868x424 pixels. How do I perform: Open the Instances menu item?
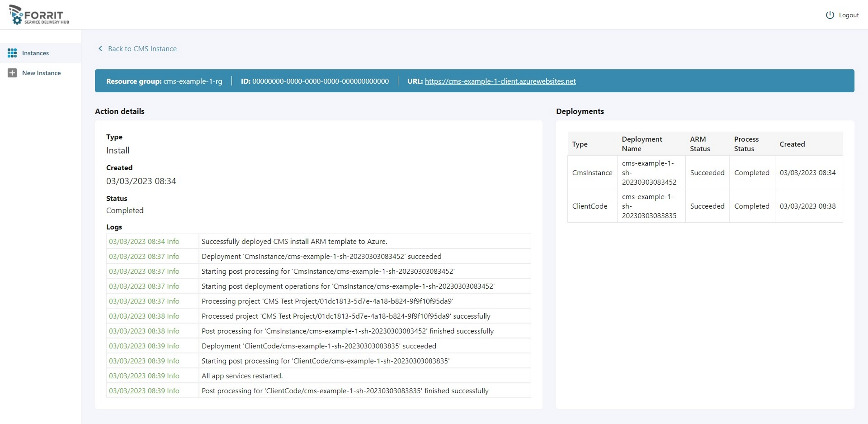click(x=41, y=53)
